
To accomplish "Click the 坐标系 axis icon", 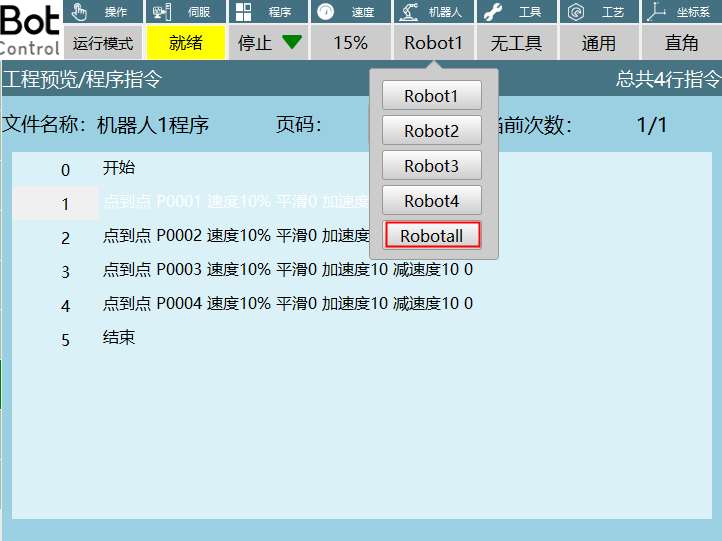I will (656, 12).
